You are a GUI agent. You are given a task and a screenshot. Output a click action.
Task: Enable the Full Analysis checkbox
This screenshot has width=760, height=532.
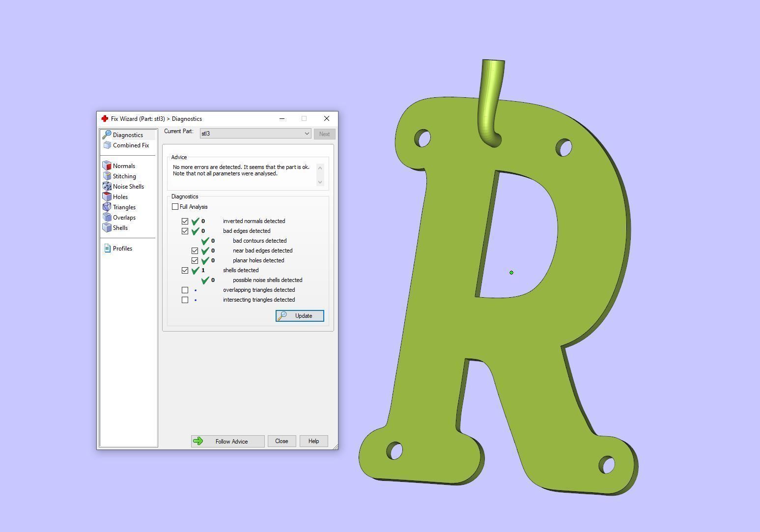[175, 207]
